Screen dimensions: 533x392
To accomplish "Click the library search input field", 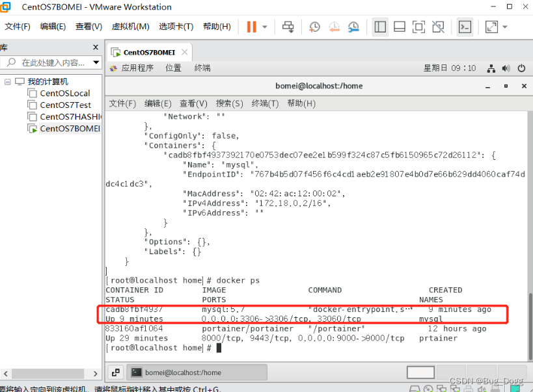I will pos(50,62).
